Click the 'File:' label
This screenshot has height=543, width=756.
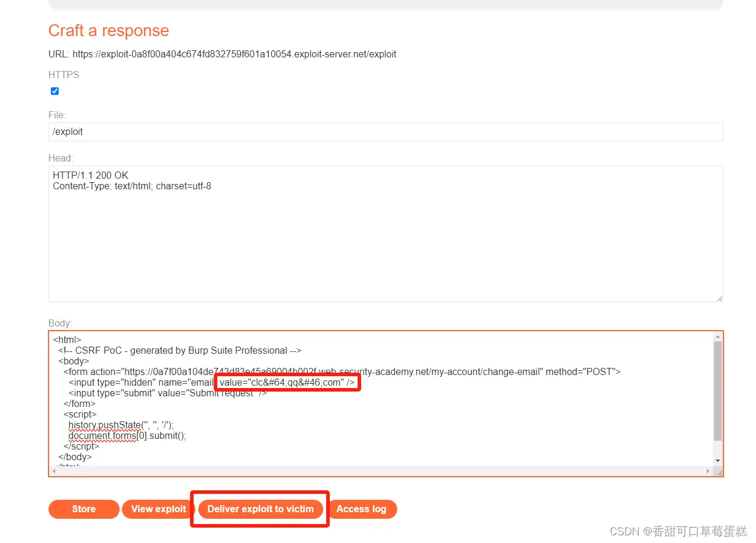pyautogui.click(x=57, y=115)
